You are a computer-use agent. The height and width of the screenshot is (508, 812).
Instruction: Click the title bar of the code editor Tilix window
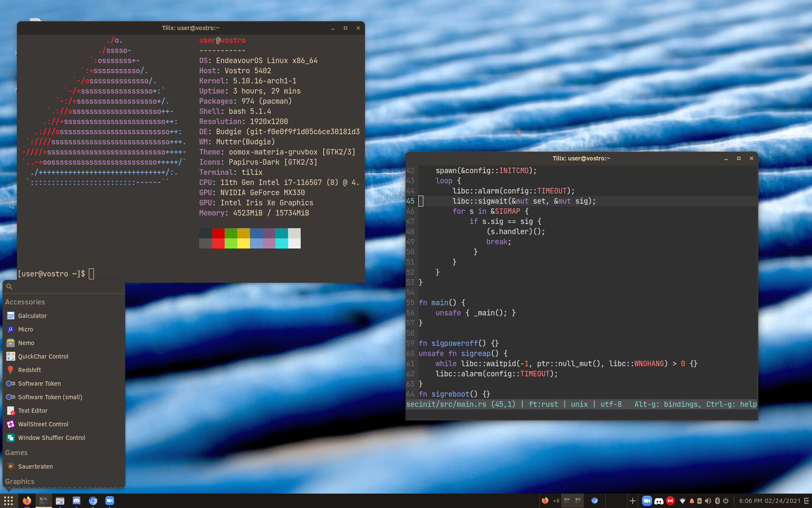(582, 158)
